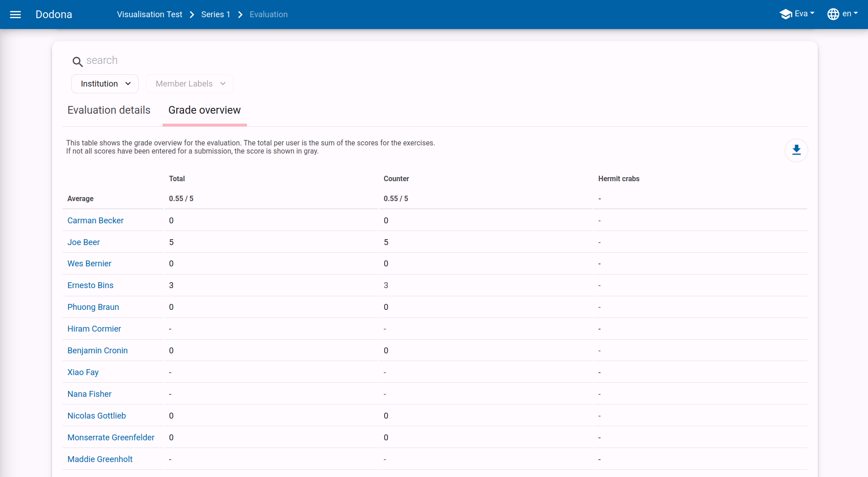Click the Evaluation breadcrumb

[269, 14]
